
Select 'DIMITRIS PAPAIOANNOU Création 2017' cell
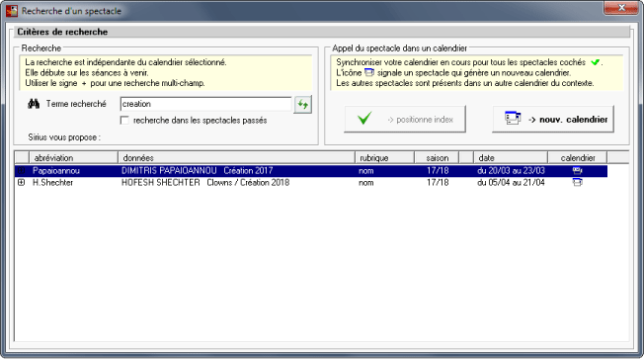[197, 171]
